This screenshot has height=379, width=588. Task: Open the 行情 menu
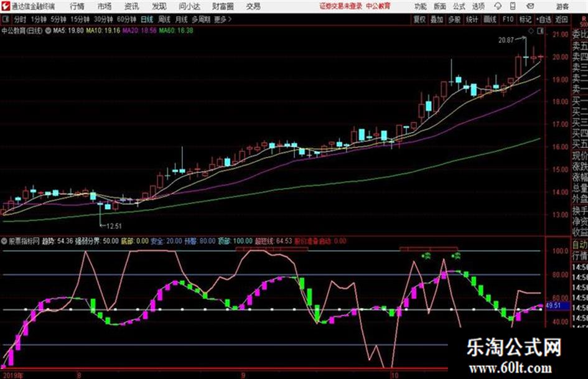pos(77,6)
